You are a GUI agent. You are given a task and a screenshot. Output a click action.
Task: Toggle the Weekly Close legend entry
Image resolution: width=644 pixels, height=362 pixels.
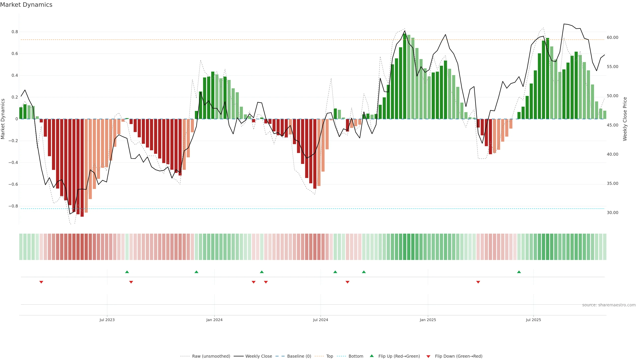[x=258, y=356]
